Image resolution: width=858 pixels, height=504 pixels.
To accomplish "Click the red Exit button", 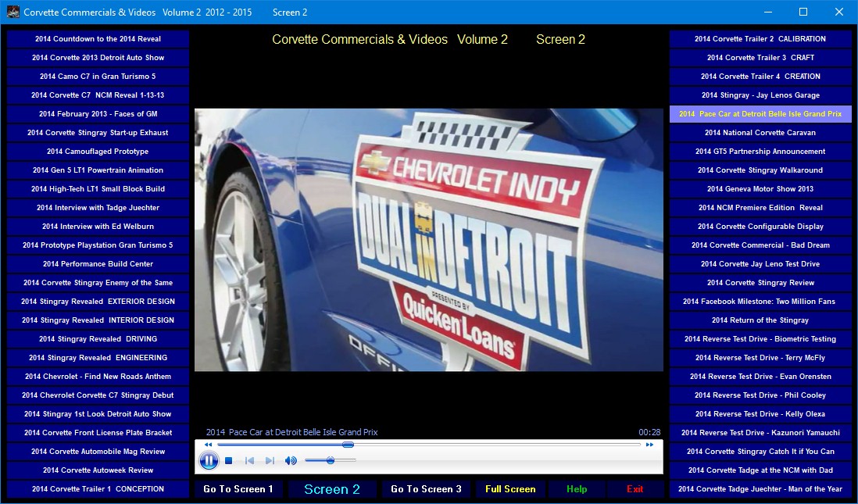I will coord(635,489).
